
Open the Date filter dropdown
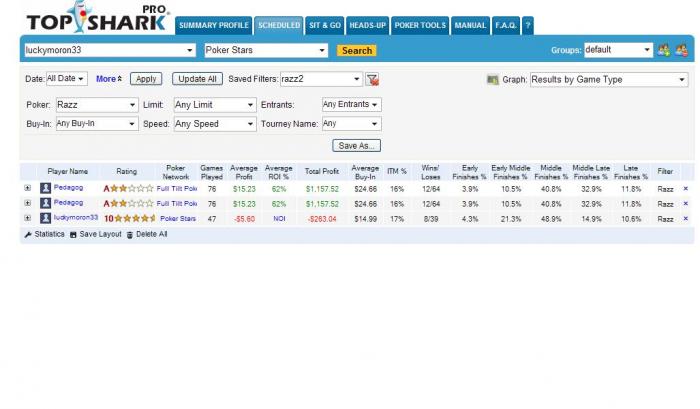pos(66,79)
